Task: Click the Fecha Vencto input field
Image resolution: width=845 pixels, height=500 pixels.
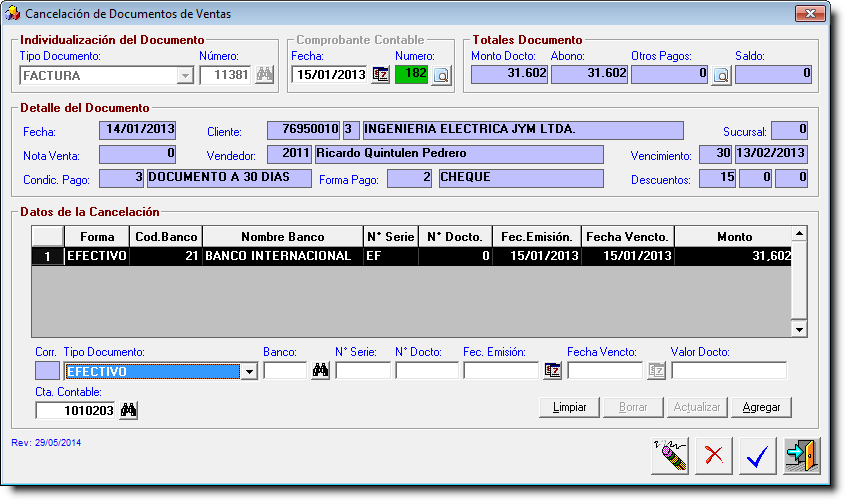Action: point(605,371)
